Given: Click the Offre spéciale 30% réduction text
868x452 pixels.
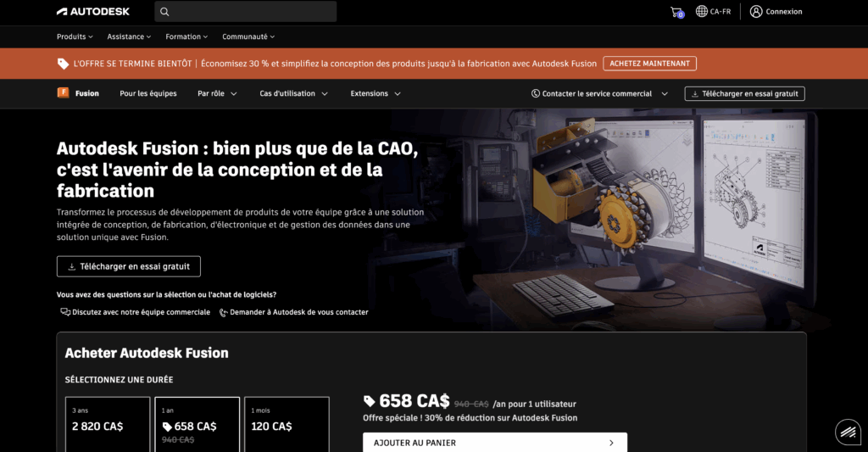Looking at the screenshot, I should pyautogui.click(x=470, y=418).
